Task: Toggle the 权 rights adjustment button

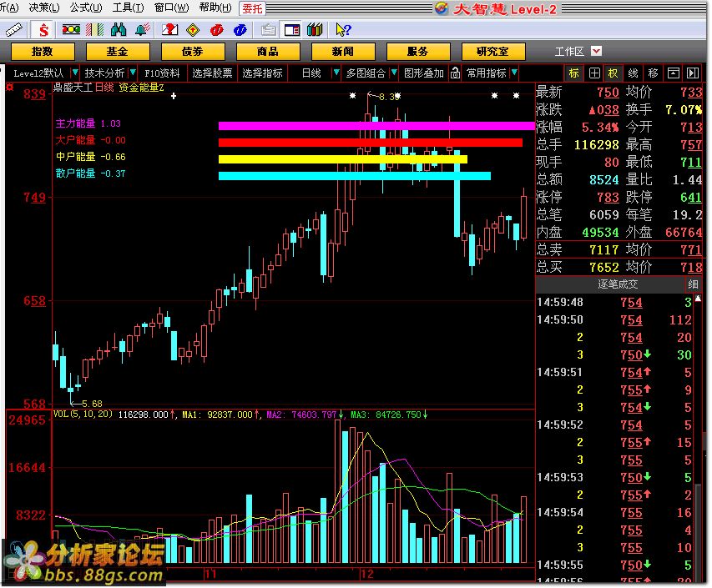Action: [613, 73]
